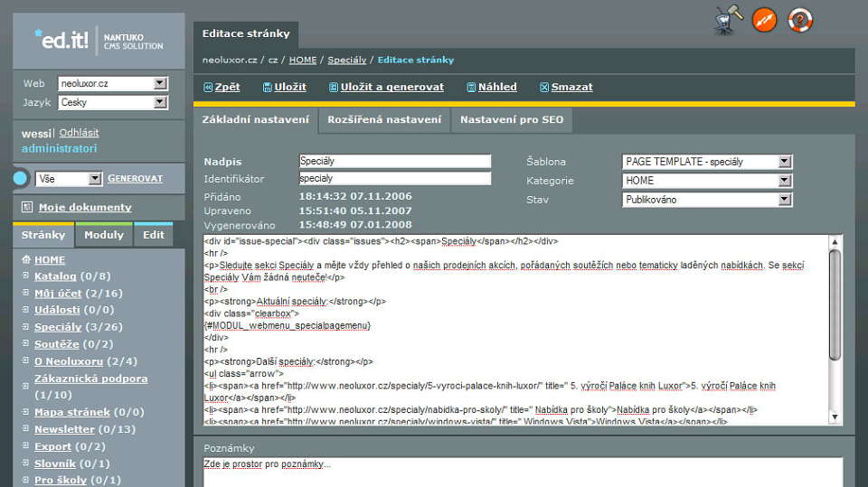Expand the Můj účet tree node

[25, 292]
